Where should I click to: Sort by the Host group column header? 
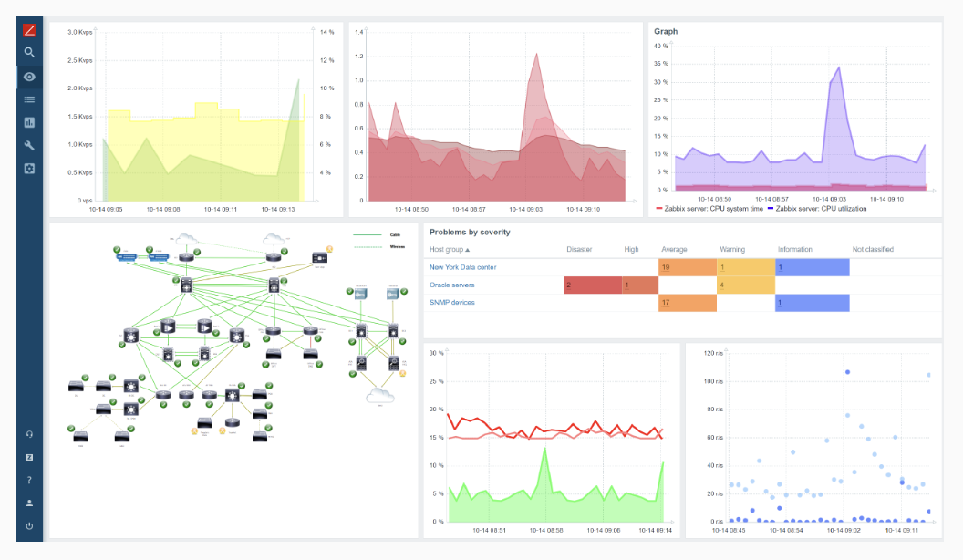point(450,249)
